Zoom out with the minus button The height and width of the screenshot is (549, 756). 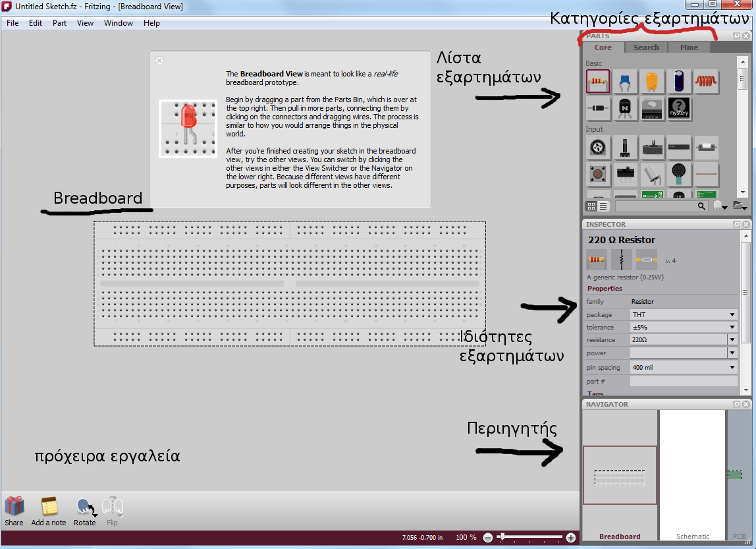(488, 537)
